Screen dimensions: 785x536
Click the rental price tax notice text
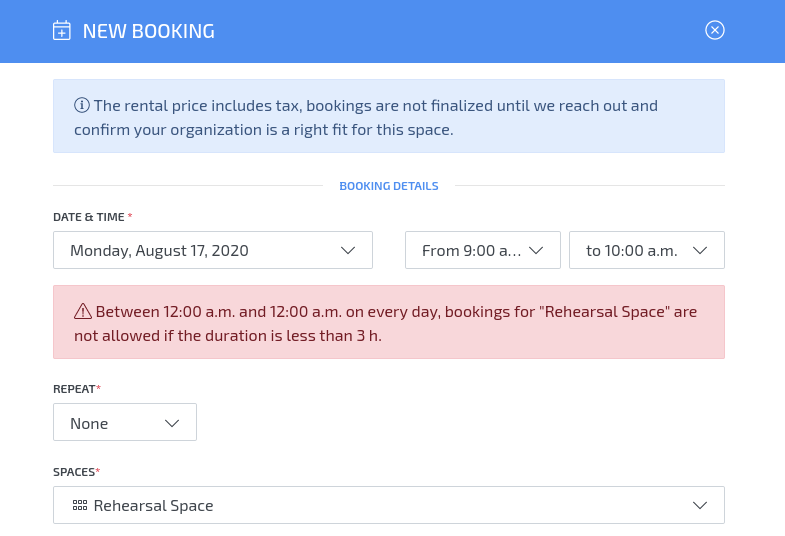[x=380, y=117]
